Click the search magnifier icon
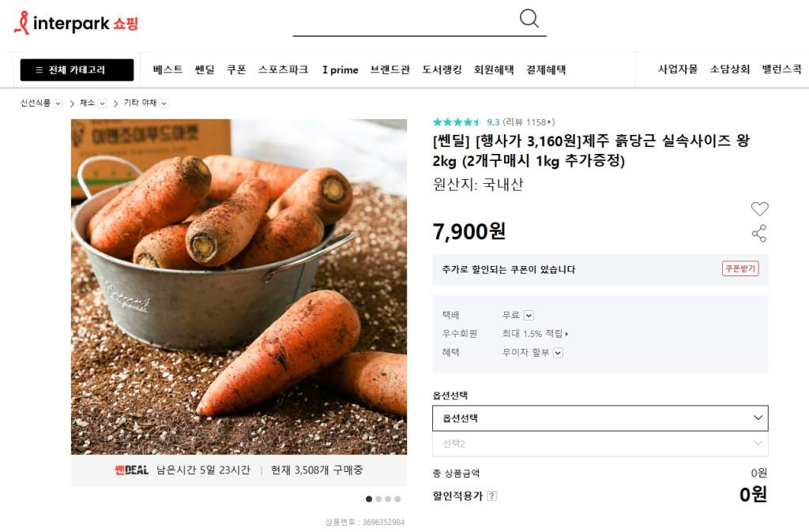Screen dimensions: 809x532 point(529,19)
